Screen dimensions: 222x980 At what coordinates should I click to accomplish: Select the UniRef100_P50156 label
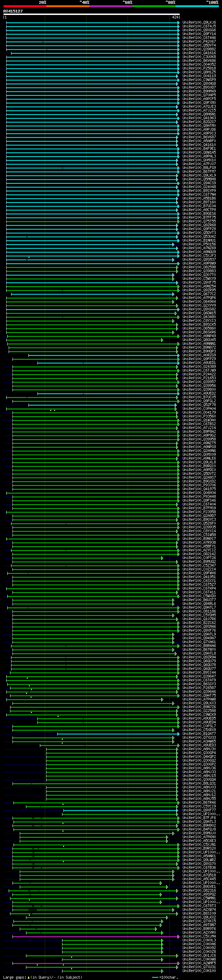[x=199, y=244]
